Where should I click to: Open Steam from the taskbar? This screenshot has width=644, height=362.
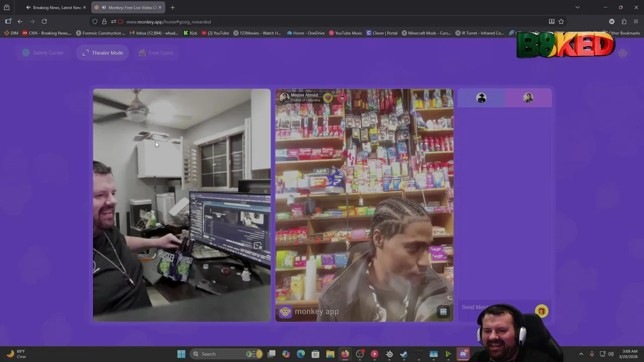(404, 354)
